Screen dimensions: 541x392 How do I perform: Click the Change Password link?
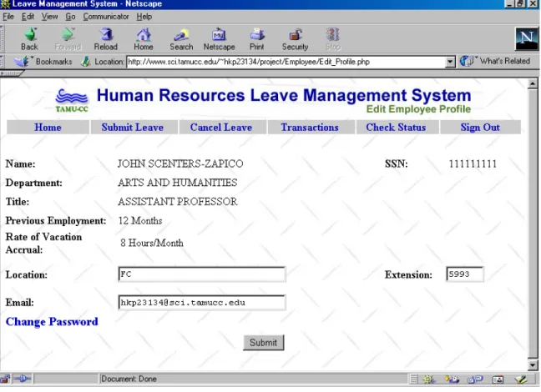52,322
